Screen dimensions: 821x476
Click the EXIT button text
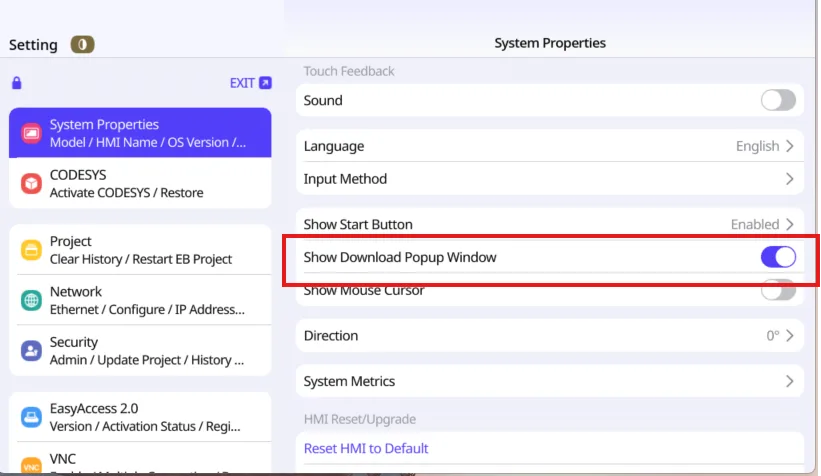(242, 83)
